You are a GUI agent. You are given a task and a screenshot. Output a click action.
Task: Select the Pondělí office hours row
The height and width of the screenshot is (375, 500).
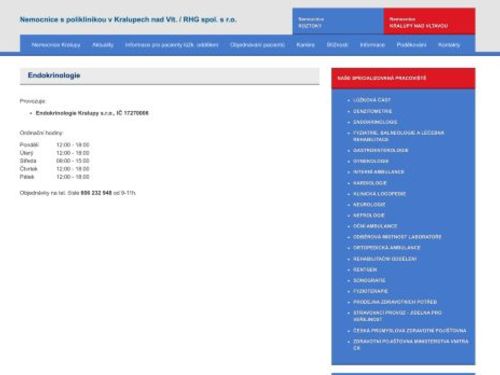55,145
